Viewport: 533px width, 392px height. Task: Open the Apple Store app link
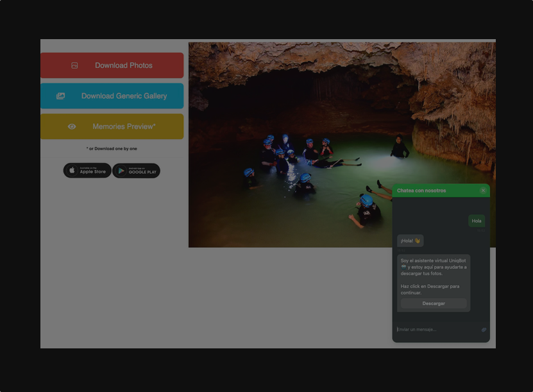(x=87, y=171)
